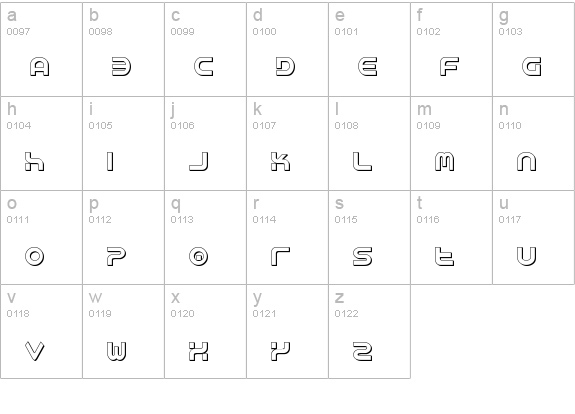Pick the x glyph cell (0120)

(x=205, y=331)
